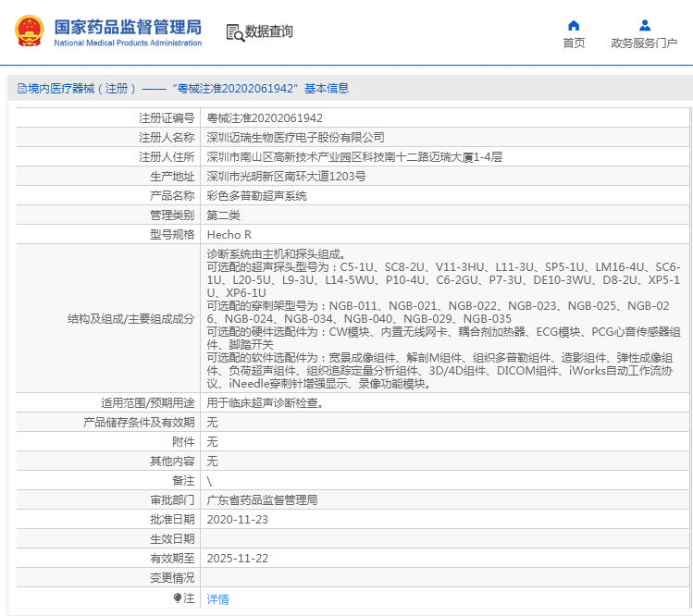
Task: Click the government service portal person icon
Action: (645, 26)
